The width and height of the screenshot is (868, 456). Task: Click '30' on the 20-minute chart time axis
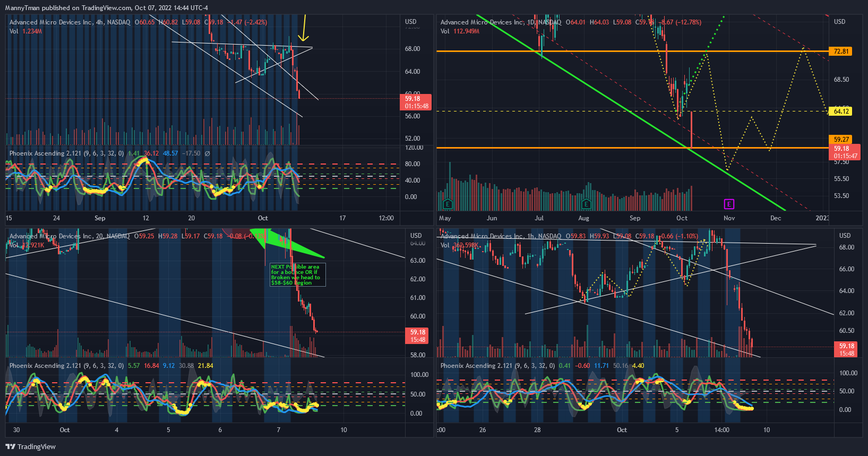click(x=16, y=430)
